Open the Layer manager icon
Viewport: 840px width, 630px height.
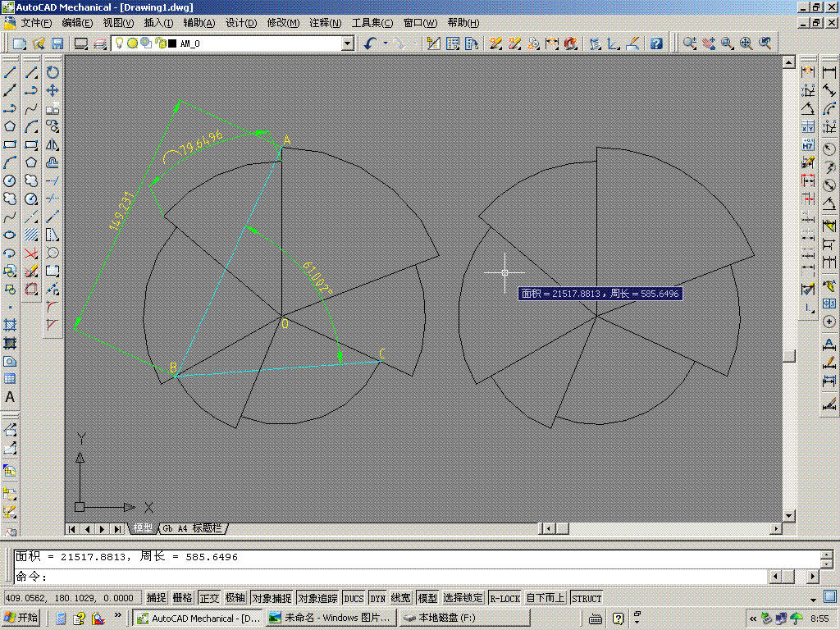pos(99,43)
